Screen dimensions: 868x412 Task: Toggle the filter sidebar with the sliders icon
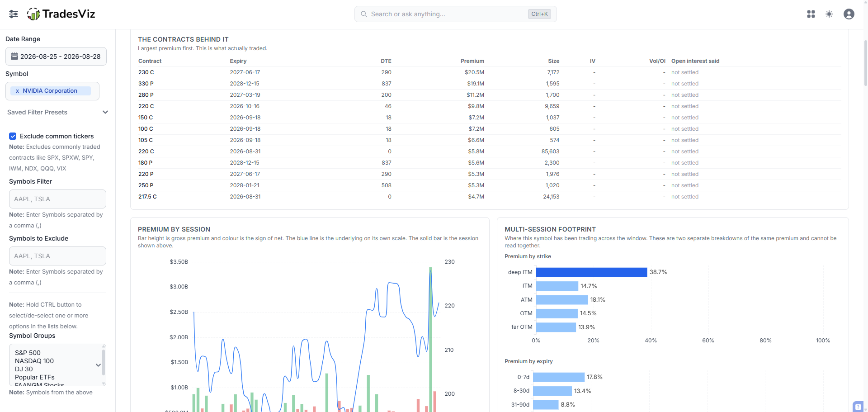(14, 14)
